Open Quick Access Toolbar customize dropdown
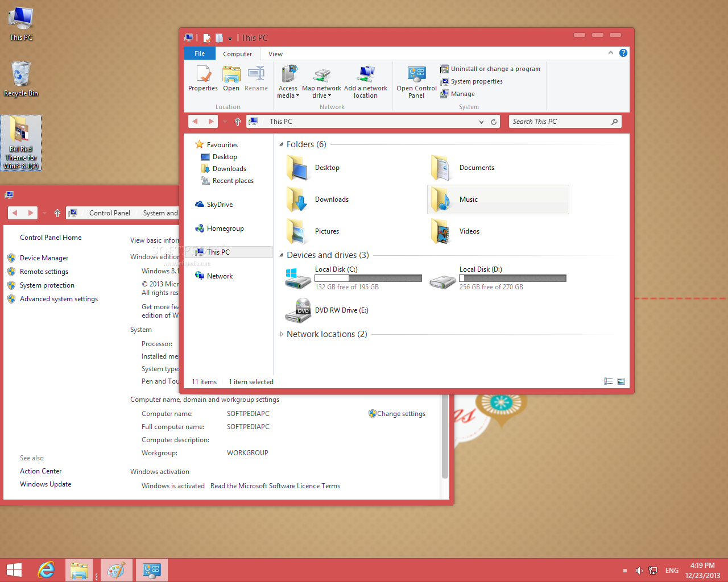Screen dimensions: 728x582 (x=230, y=39)
